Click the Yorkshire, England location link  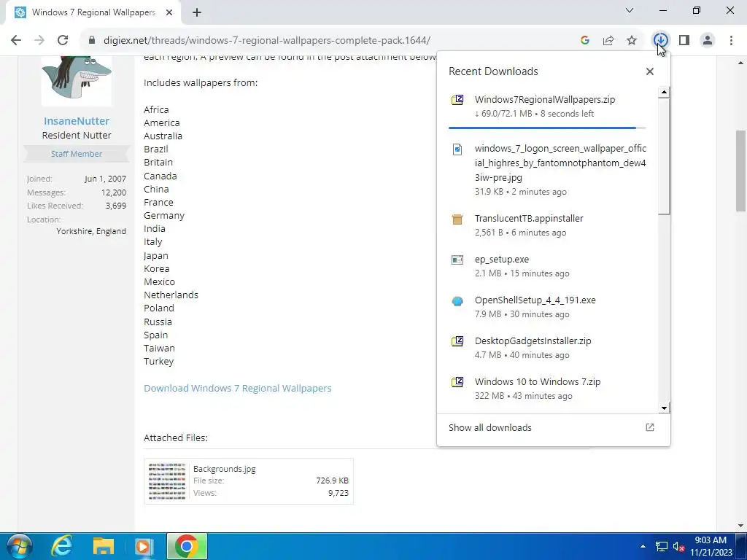pos(91,231)
